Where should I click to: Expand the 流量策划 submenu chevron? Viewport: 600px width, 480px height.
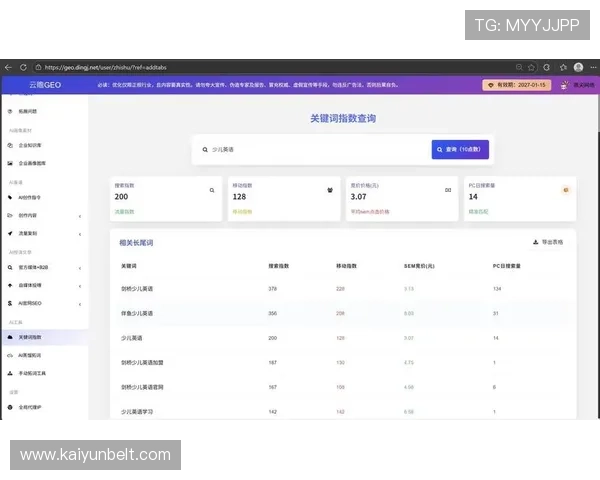(80, 234)
